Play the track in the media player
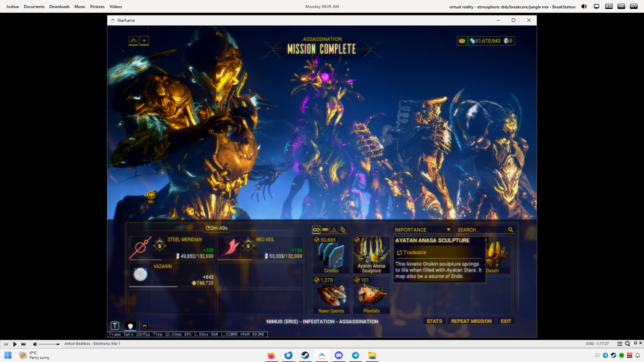The image size is (644, 362). [15, 344]
